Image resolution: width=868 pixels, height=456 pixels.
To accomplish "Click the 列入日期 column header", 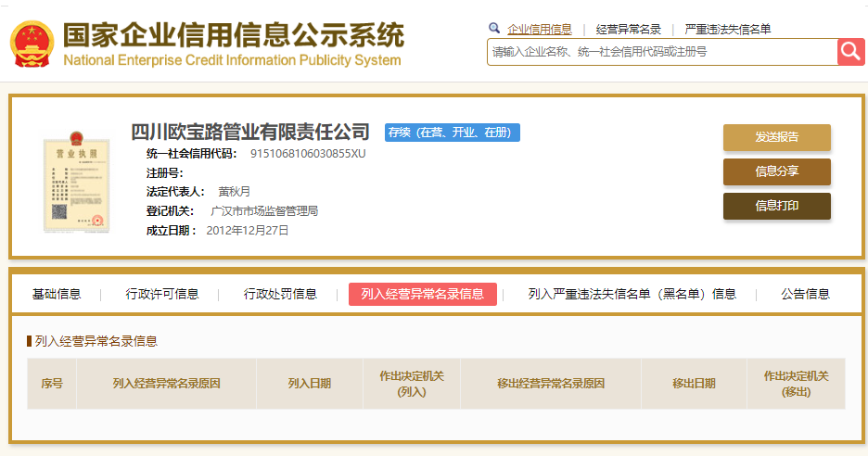I will click(310, 384).
